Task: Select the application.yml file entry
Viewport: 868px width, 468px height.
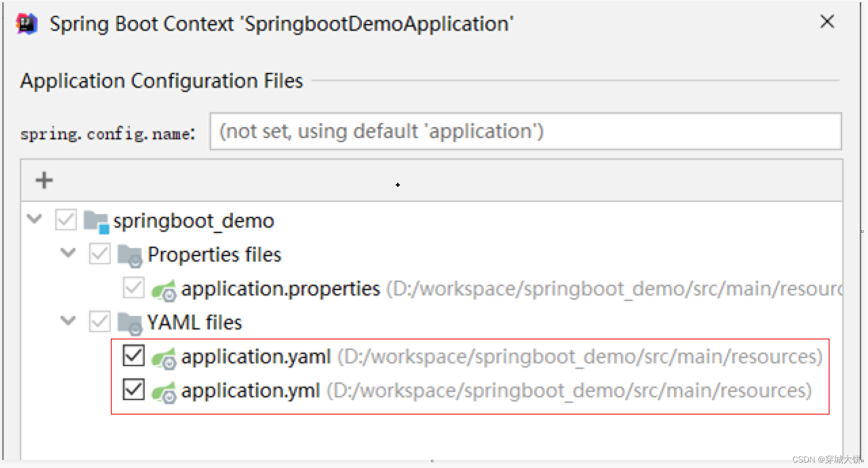Action: [251, 391]
